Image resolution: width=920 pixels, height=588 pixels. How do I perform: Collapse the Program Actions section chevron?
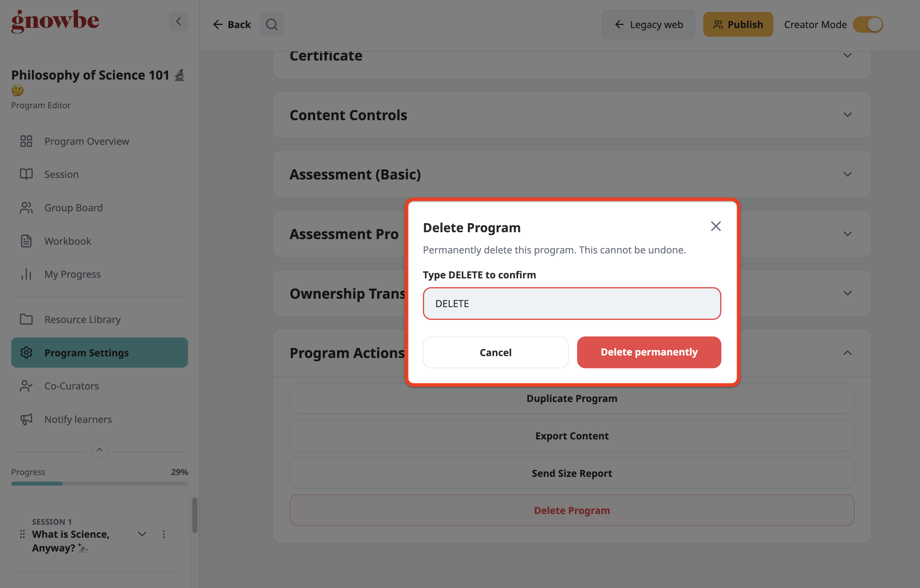pyautogui.click(x=848, y=353)
